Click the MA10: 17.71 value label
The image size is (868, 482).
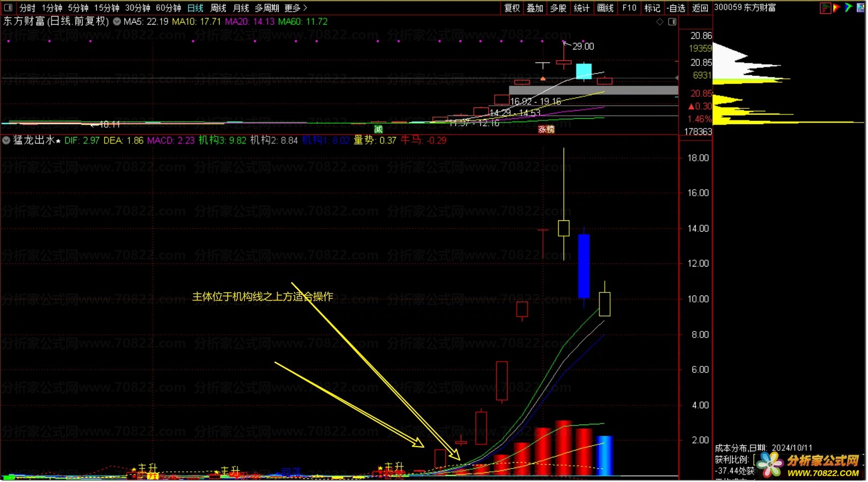pyautogui.click(x=196, y=21)
